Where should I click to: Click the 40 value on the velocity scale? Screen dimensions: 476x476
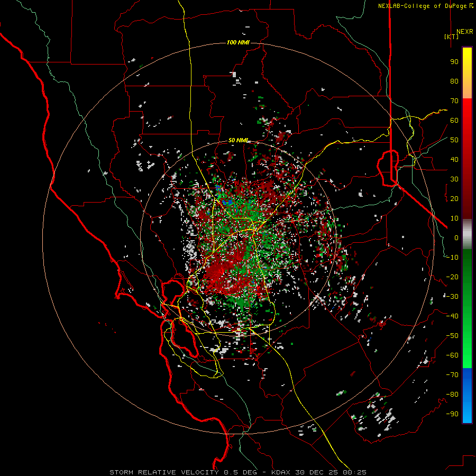pos(454,160)
